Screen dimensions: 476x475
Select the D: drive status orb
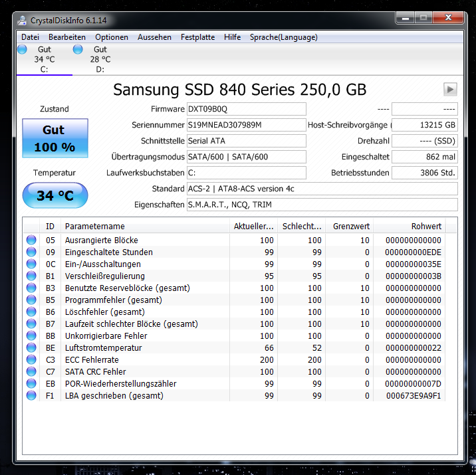[x=78, y=49]
